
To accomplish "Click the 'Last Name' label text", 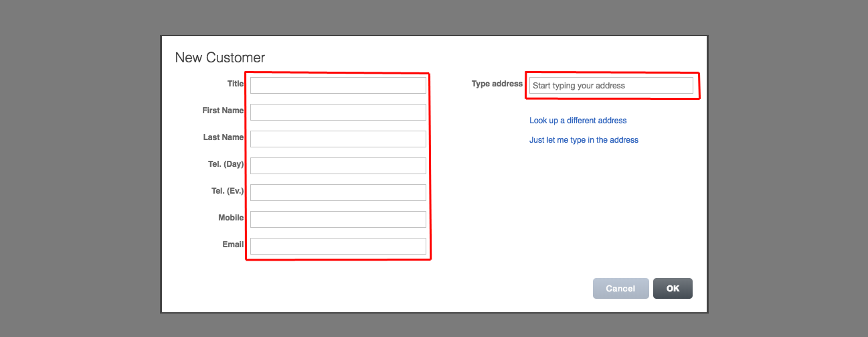I will (x=223, y=137).
